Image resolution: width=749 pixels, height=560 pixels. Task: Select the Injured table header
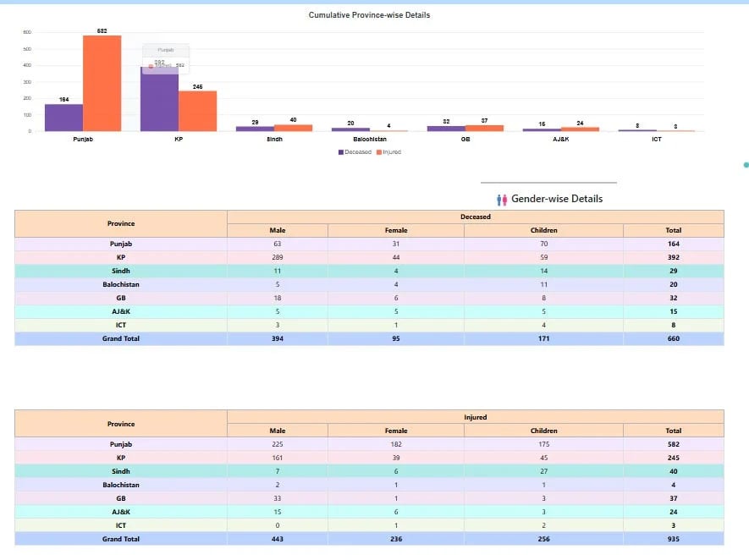tap(476, 417)
